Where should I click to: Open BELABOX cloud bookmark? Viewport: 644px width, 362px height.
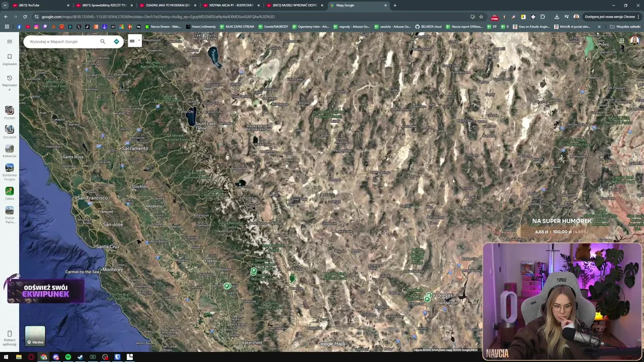tap(429, 27)
